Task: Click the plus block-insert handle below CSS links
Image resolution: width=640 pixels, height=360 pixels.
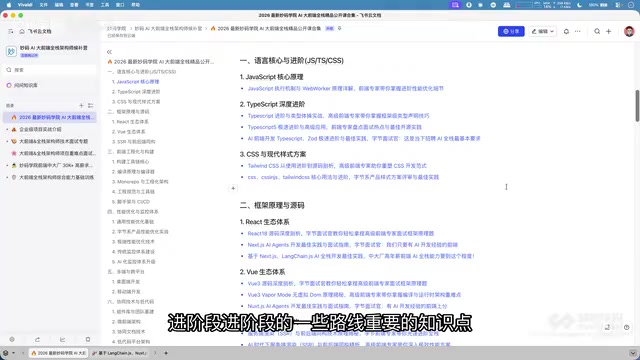Action: tap(233, 188)
